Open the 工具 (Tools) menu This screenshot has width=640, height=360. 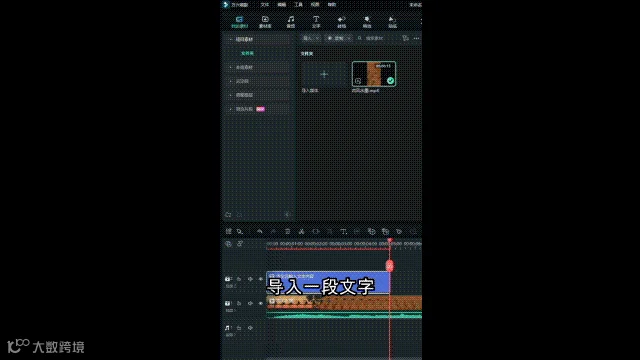click(298, 5)
